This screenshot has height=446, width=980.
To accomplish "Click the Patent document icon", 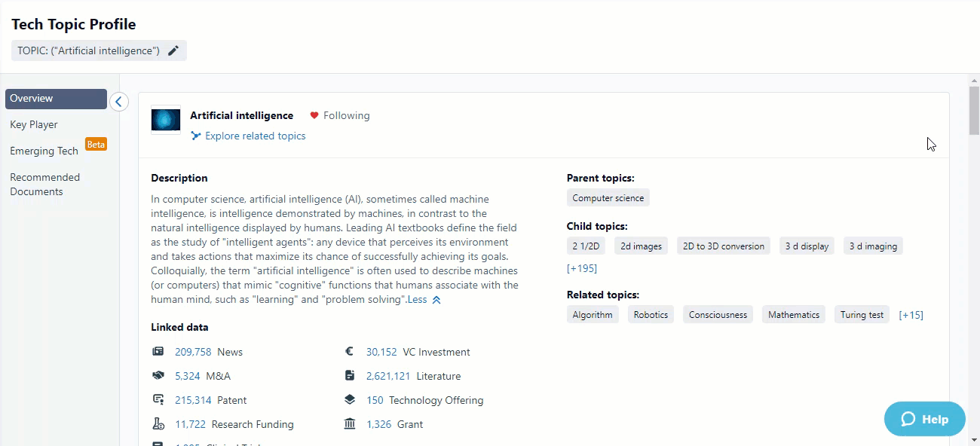I will coord(158,399).
